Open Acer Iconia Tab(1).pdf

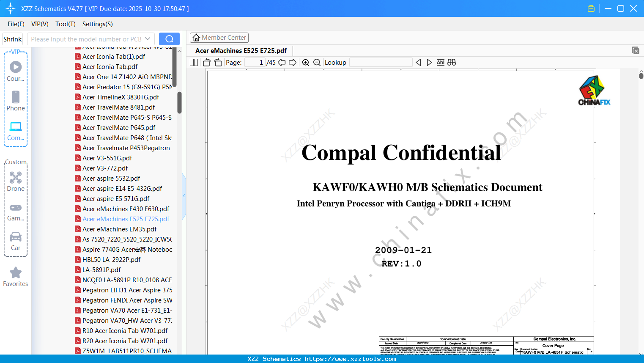(x=114, y=57)
